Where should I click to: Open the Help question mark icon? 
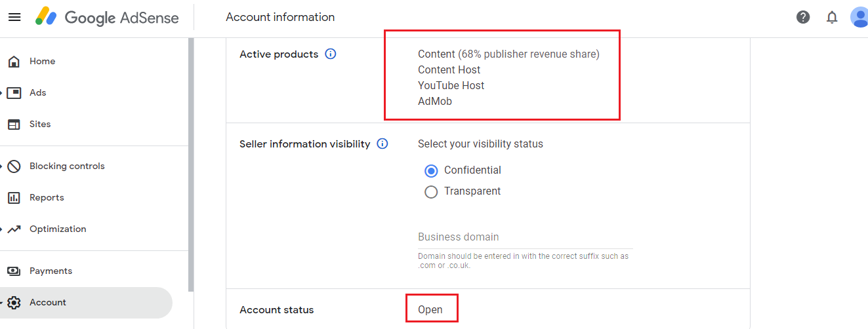(803, 17)
